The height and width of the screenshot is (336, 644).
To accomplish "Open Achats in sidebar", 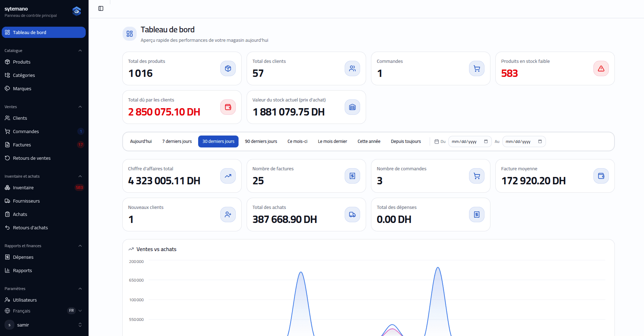I will (x=44, y=214).
